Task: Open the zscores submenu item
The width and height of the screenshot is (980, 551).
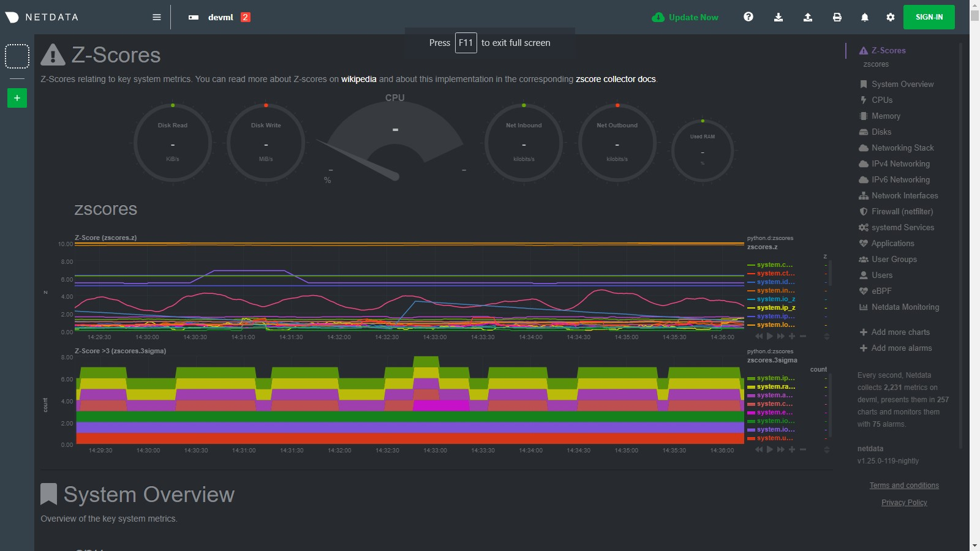Action: [x=876, y=64]
